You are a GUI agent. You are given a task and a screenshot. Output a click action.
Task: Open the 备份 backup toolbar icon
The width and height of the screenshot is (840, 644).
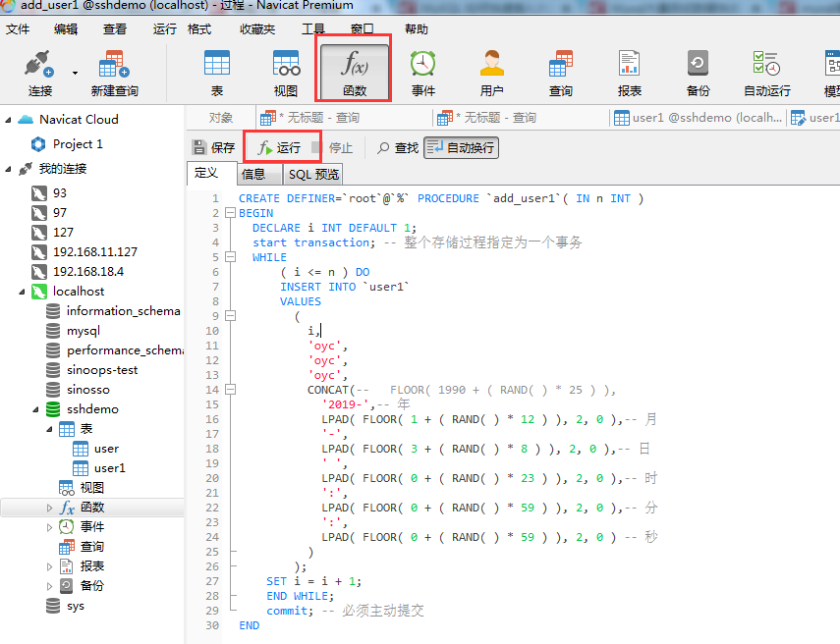point(698,73)
